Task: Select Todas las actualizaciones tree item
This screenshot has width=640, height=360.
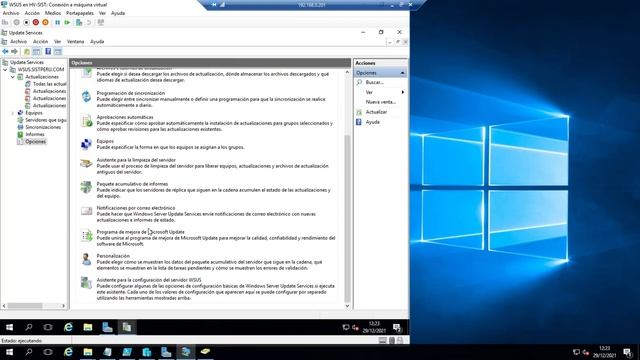Action: [x=49, y=84]
